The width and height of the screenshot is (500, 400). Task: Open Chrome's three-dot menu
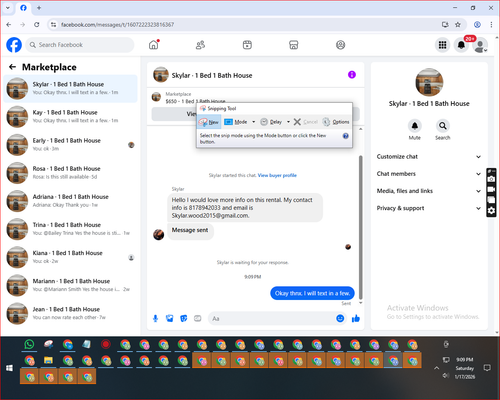point(491,24)
